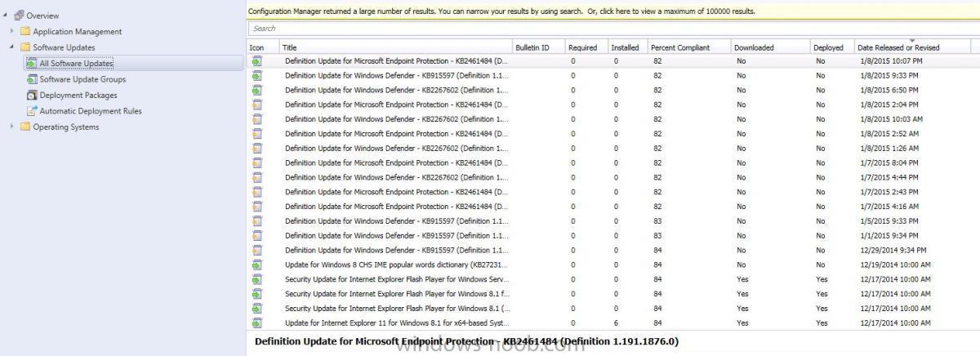Expand the Operating Systems node

(x=12, y=127)
